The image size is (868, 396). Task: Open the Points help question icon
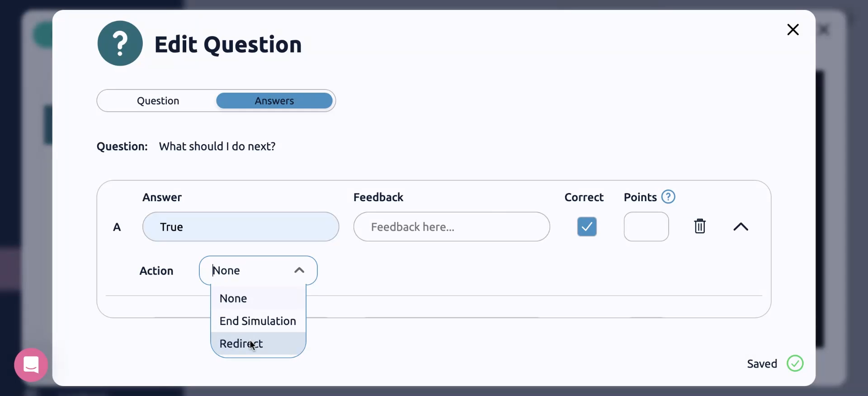[x=668, y=197]
